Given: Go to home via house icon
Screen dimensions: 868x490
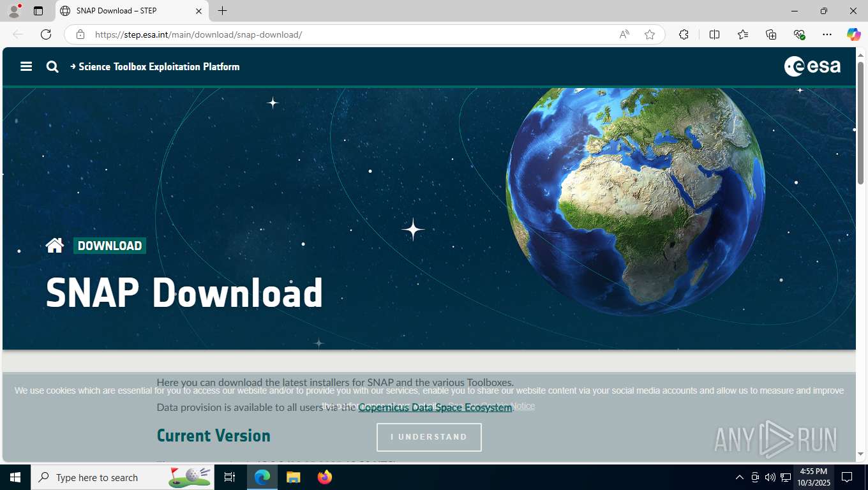Looking at the screenshot, I should point(55,246).
